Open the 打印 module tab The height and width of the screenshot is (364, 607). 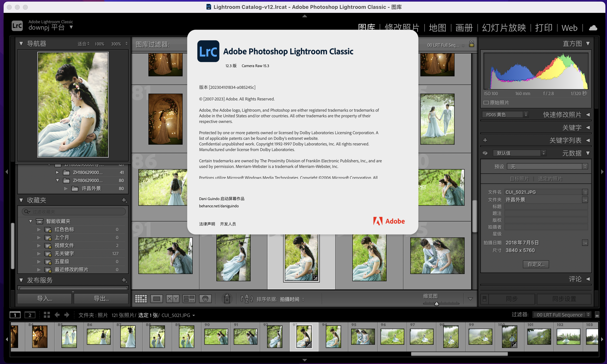(x=544, y=28)
